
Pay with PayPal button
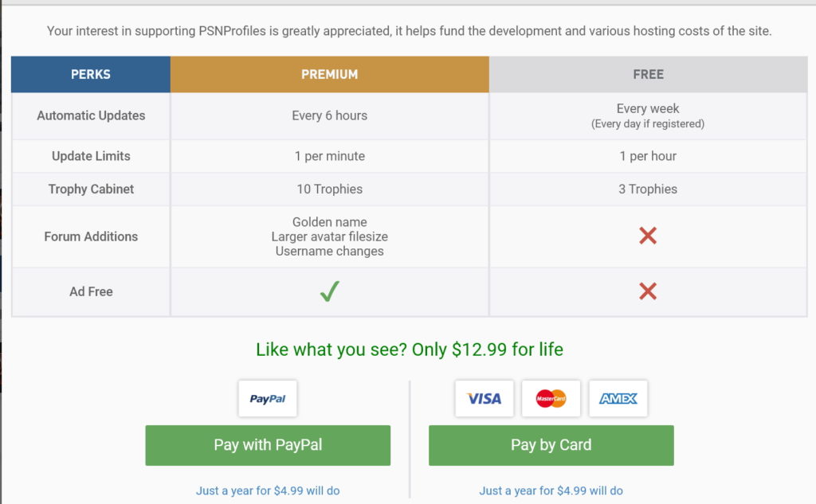tap(268, 445)
